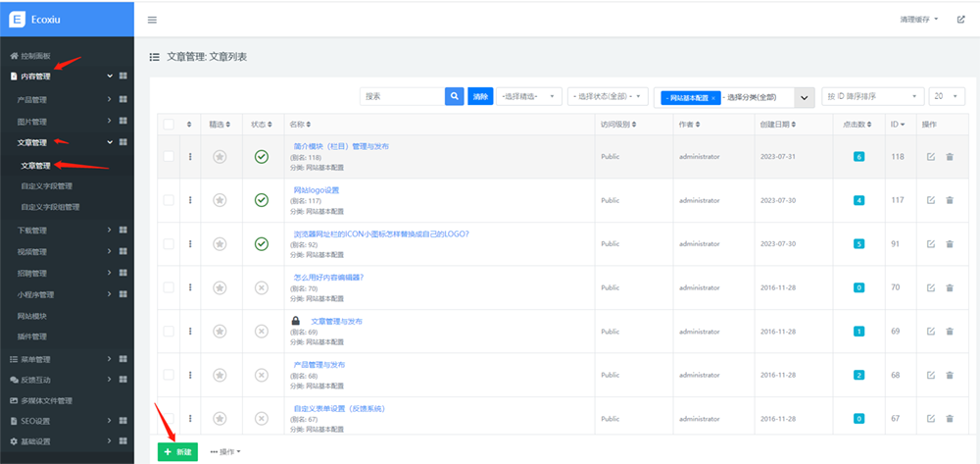Delete article ID 117 via trash icon

950,200
